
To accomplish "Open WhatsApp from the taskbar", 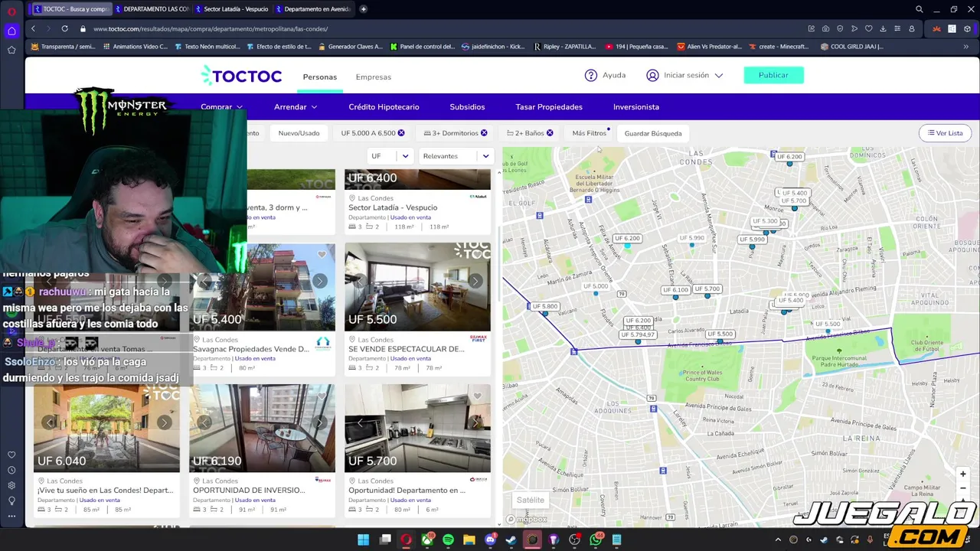I will click(x=596, y=540).
